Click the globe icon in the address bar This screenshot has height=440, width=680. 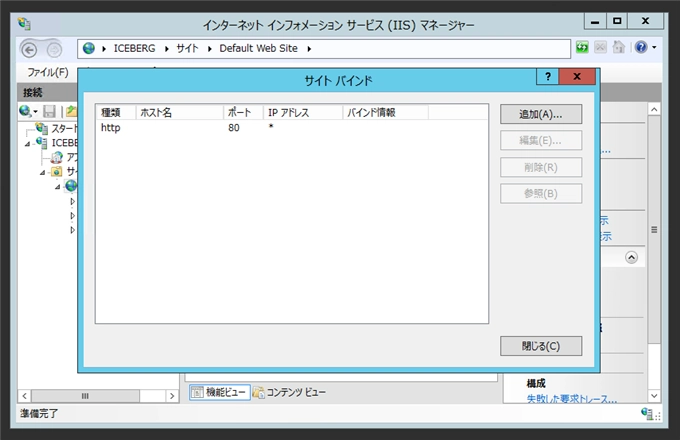[x=89, y=48]
